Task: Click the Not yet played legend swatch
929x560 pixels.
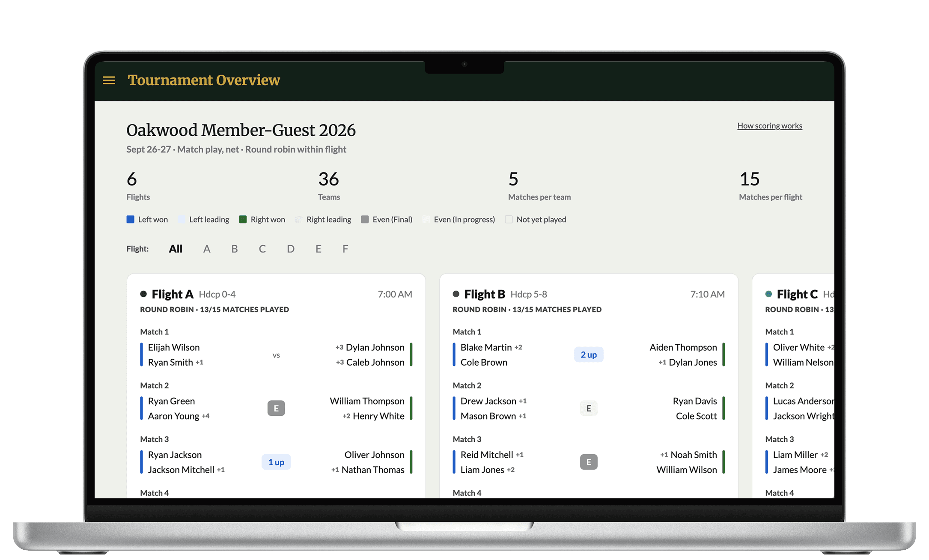Action: [509, 219]
